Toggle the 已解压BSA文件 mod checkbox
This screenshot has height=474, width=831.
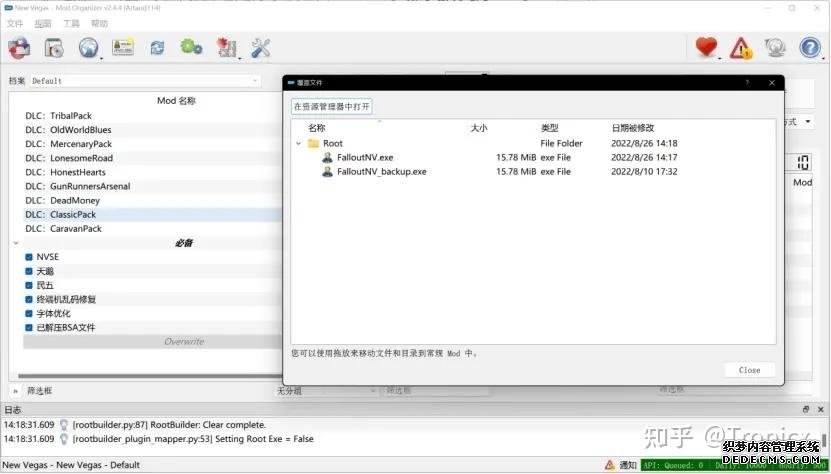[29, 327]
